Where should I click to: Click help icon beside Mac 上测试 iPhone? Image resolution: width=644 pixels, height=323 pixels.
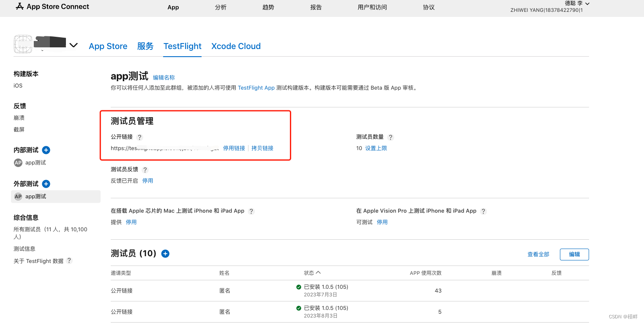coord(251,211)
